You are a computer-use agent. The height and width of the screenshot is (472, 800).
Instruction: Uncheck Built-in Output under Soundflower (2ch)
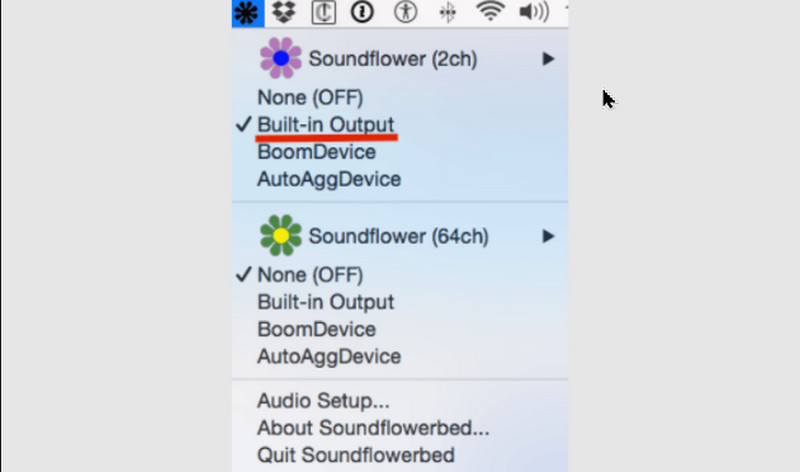[x=326, y=125]
